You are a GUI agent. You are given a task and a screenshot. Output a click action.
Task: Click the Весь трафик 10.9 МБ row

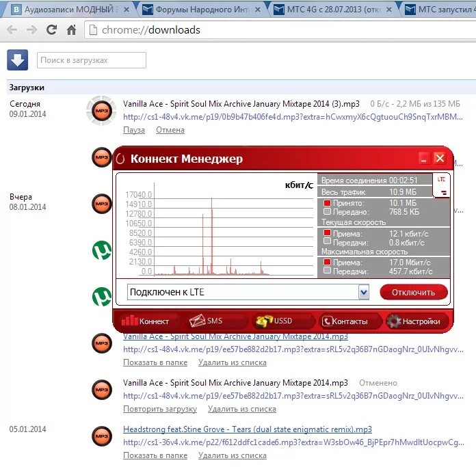click(375, 191)
